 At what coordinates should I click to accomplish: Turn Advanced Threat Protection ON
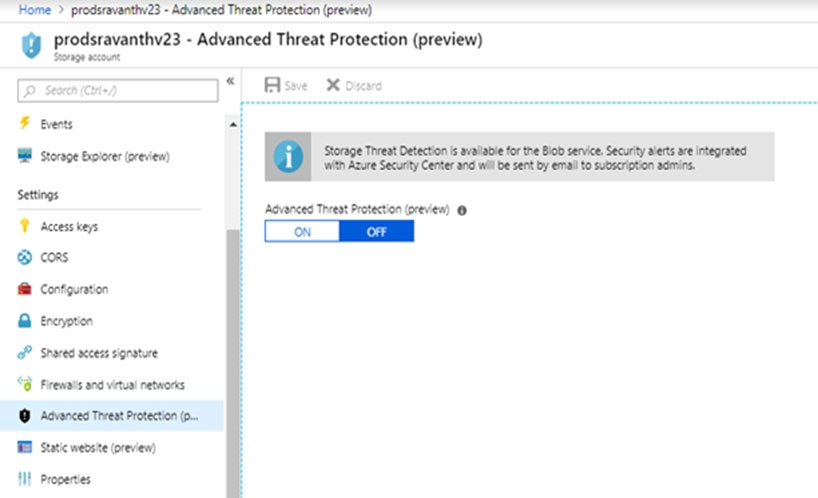[x=302, y=232]
